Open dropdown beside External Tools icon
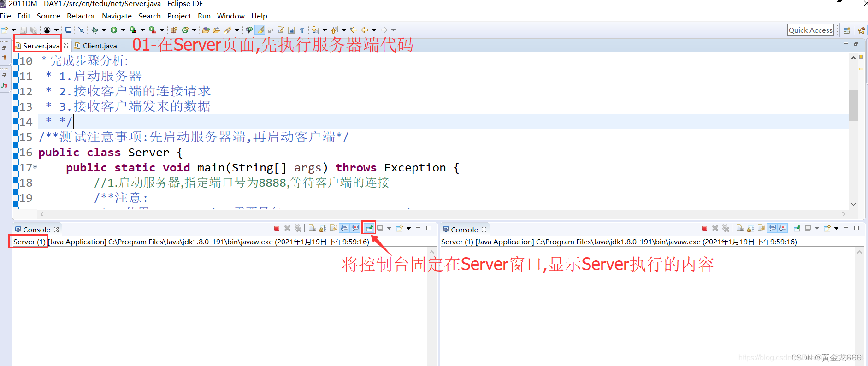The height and width of the screenshot is (366, 868). point(162,30)
